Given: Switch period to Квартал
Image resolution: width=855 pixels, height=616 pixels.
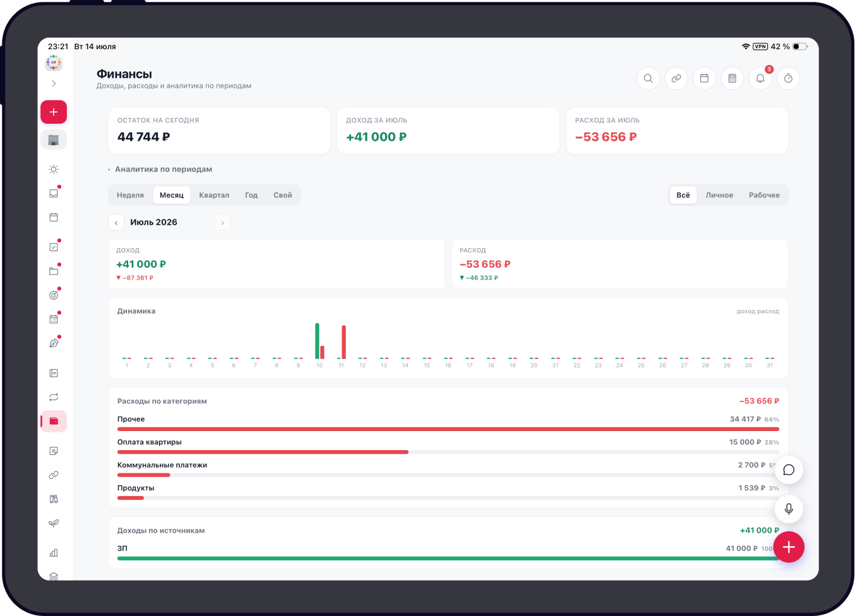Looking at the screenshot, I should tap(214, 195).
